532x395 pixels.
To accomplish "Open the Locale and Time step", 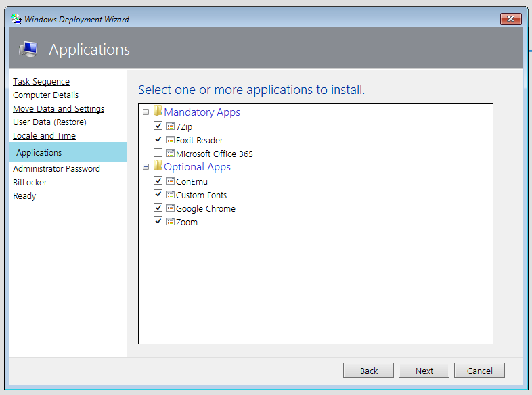I will 44,136.
